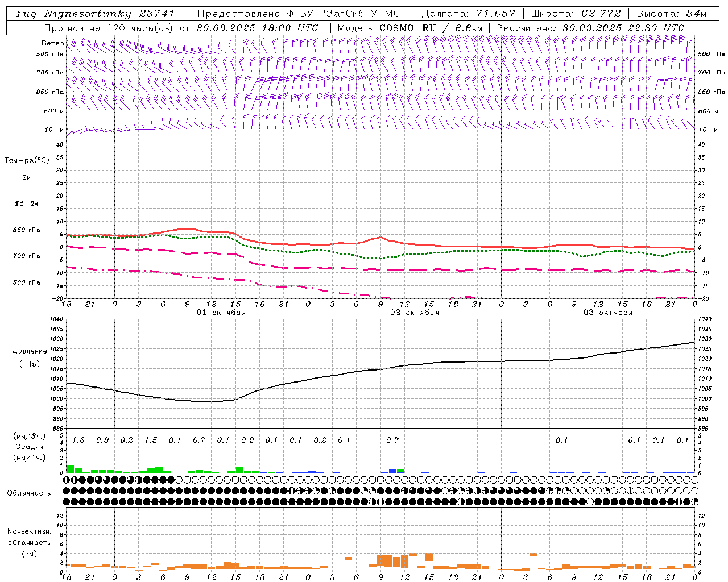Click the Осадки precipitation panel label

click(x=29, y=447)
